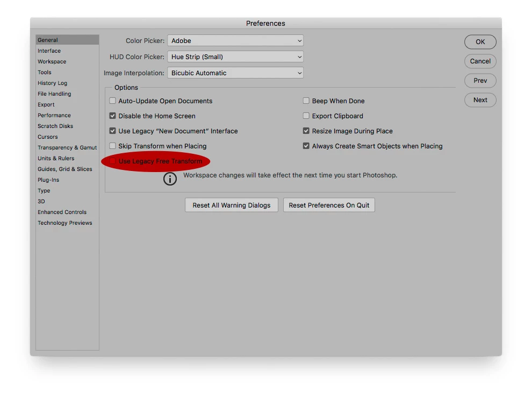The width and height of the screenshot is (532, 399).
Task: Click the Cancel button
Action: click(480, 61)
